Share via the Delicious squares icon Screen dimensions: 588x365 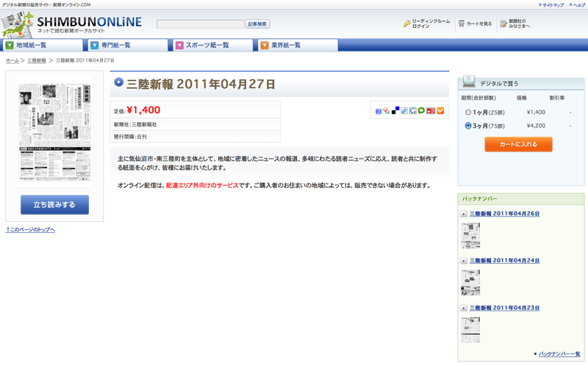pyautogui.click(x=395, y=111)
